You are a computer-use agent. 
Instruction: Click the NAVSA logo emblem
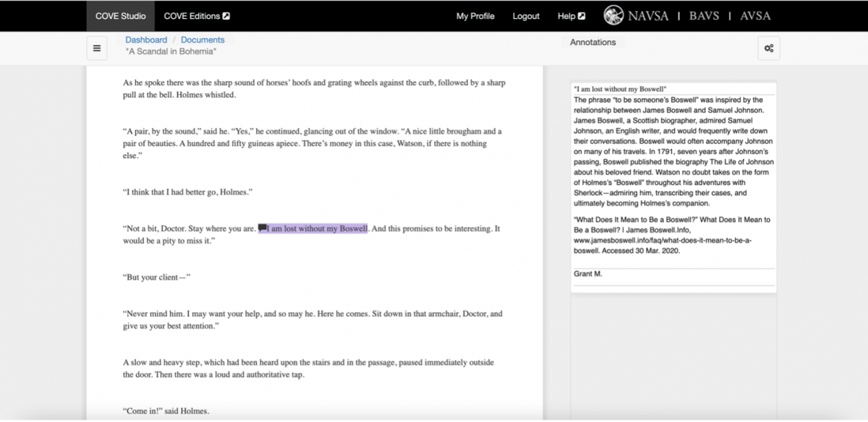[x=614, y=15]
